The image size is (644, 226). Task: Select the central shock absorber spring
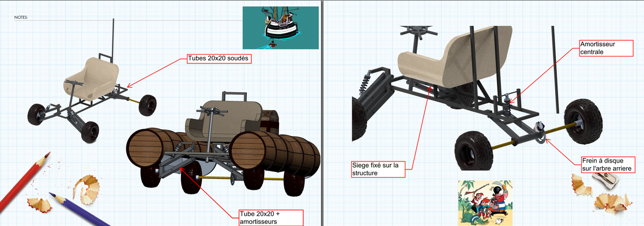coord(507,104)
